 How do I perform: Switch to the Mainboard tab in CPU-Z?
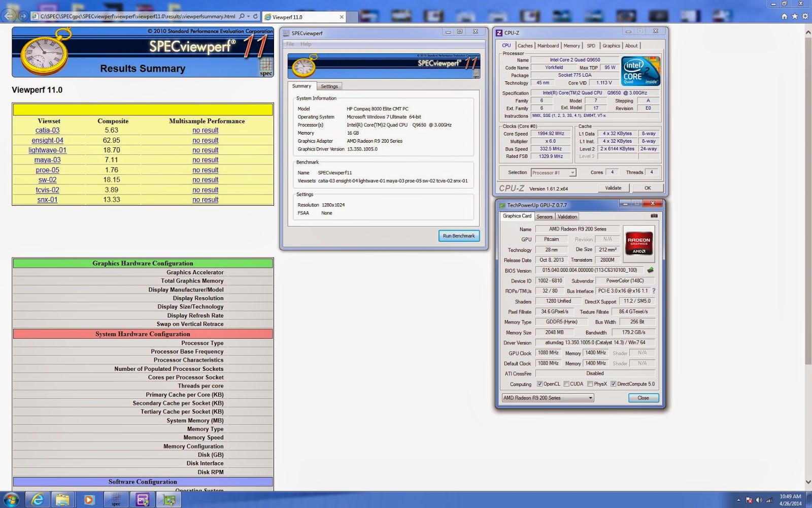click(x=548, y=46)
